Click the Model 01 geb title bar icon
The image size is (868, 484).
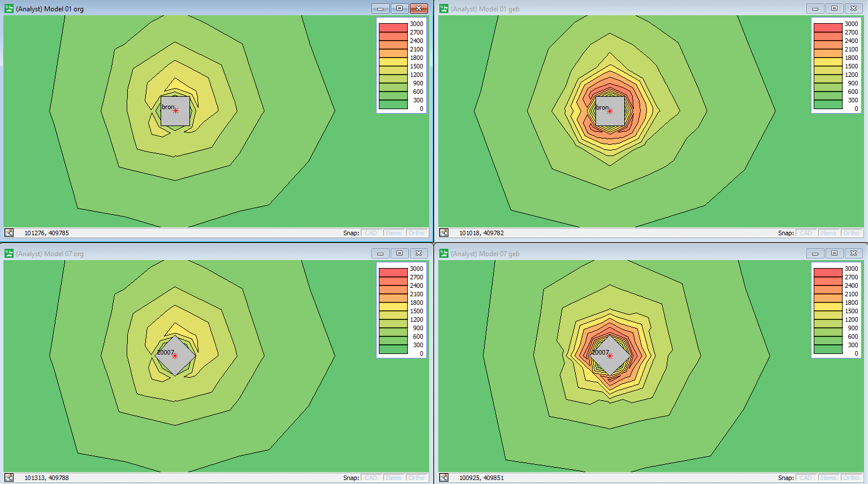click(444, 8)
